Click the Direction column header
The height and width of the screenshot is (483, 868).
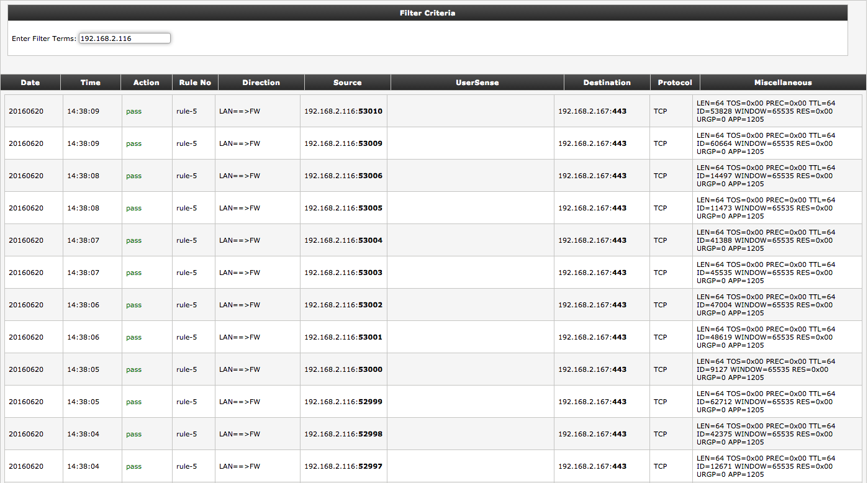click(261, 83)
